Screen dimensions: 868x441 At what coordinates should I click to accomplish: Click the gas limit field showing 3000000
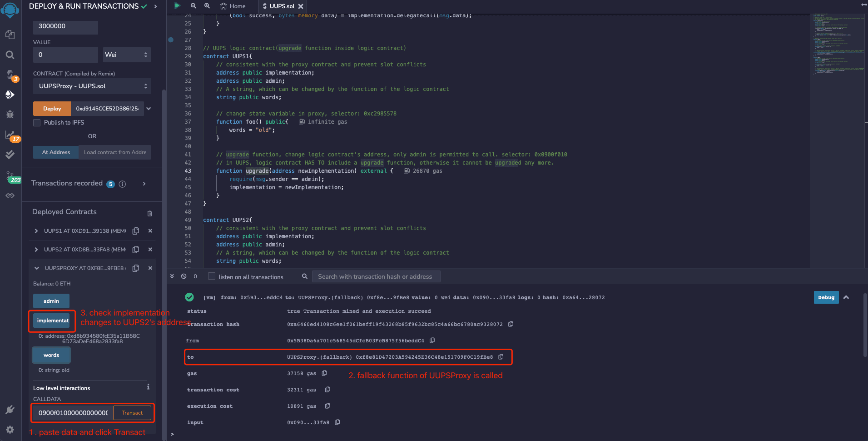65,26
